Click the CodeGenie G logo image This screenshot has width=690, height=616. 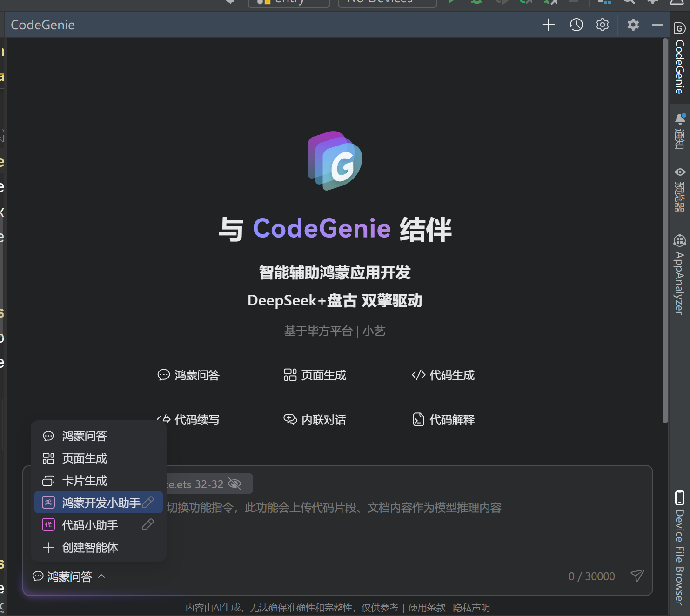(x=335, y=161)
